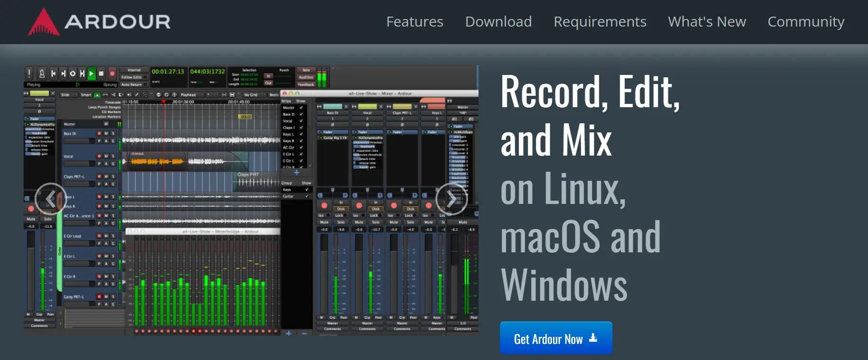Open the Requirements menu item
This screenshot has height=360, width=868.
tap(600, 22)
